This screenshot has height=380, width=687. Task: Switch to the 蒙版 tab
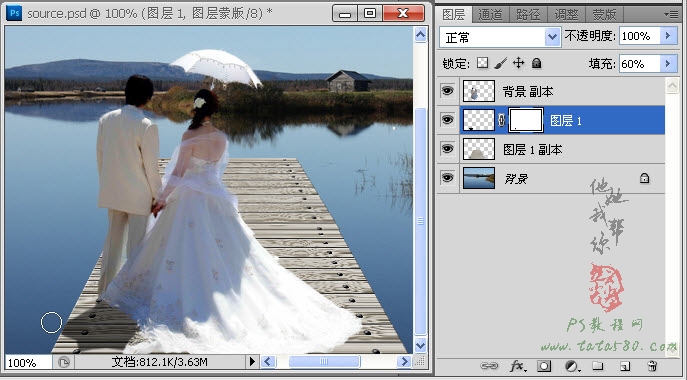[x=604, y=14]
